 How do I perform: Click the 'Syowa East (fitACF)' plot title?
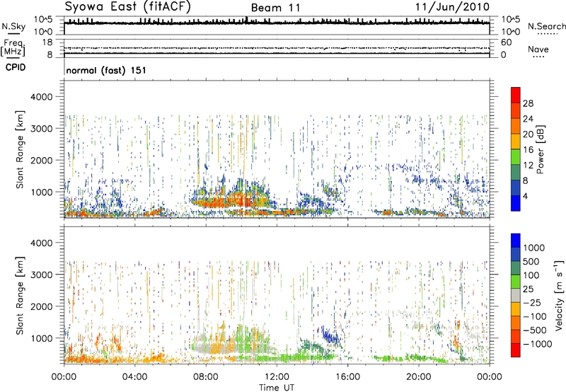pos(127,6)
